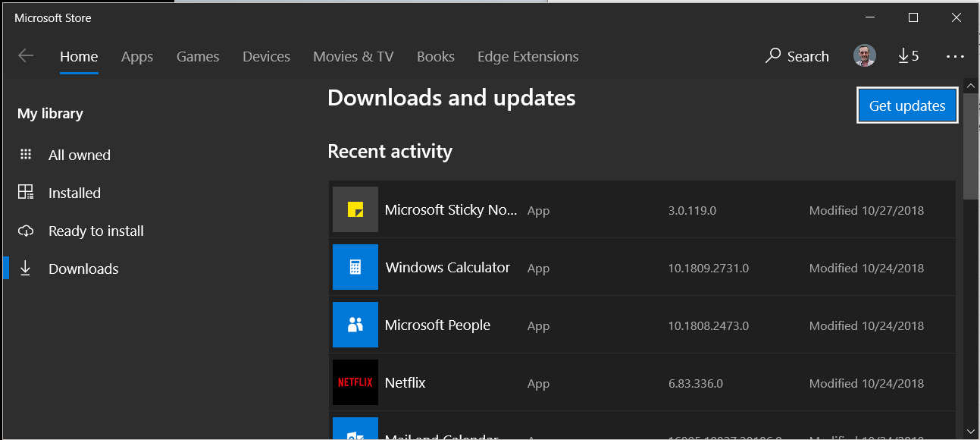Click version number 3.0.119.0

click(692, 210)
